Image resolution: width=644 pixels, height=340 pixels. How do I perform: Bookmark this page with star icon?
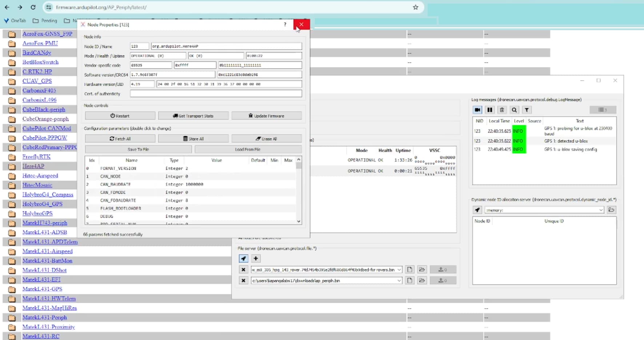pyautogui.click(x=416, y=7)
